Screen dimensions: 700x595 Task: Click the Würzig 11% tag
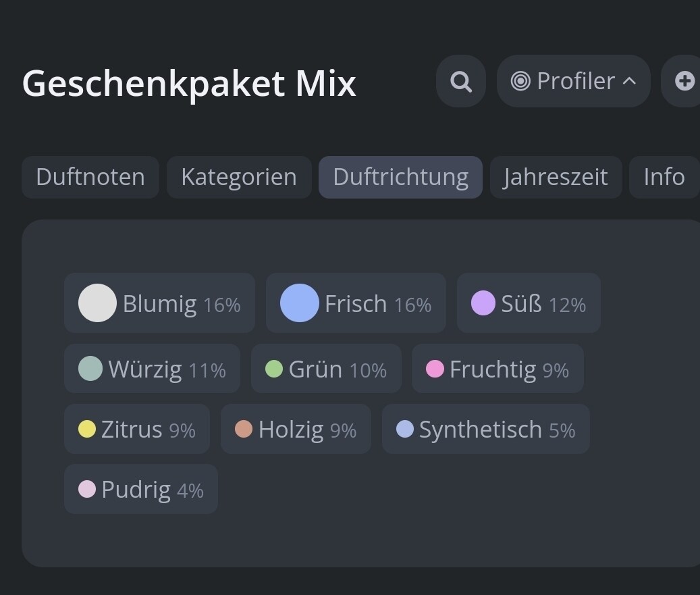pos(153,369)
